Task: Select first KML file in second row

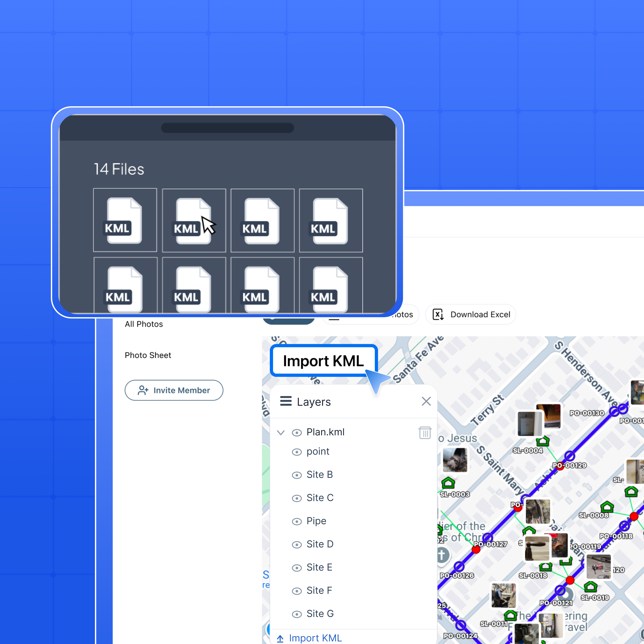Action: point(125,285)
